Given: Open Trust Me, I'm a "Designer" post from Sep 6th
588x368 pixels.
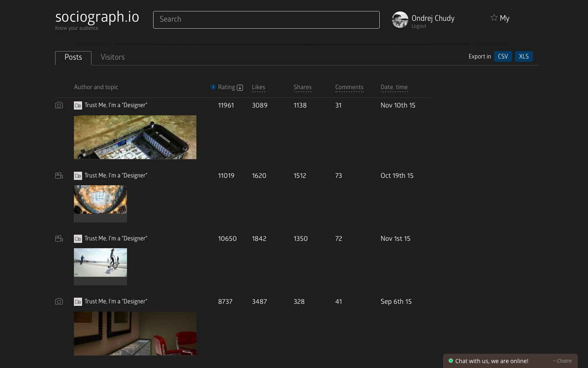Looking at the screenshot, I should 116,301.
